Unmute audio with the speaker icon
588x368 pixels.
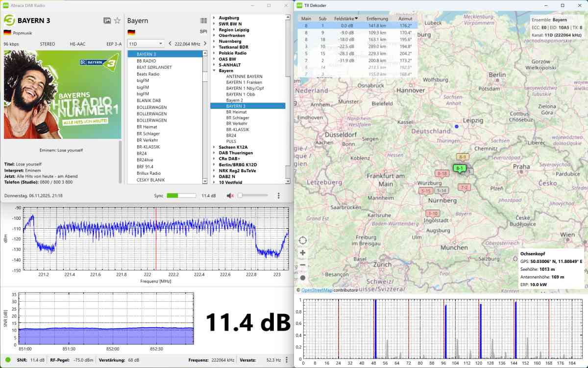point(230,195)
